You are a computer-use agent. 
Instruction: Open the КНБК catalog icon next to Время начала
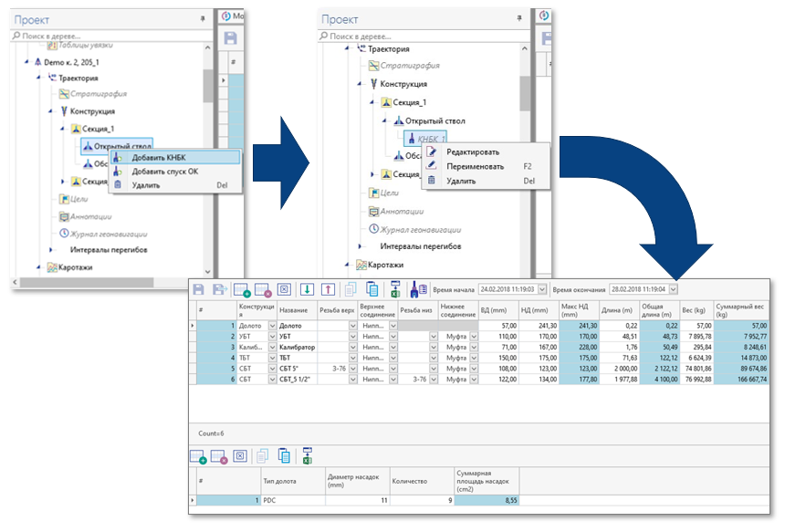pyautogui.click(x=418, y=288)
